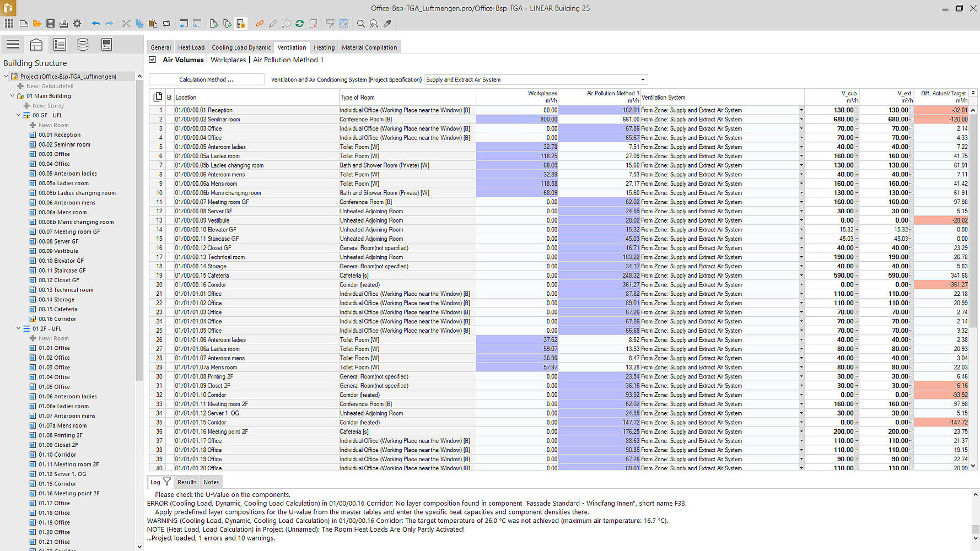Viewport: 980px width, 551px height.
Task: Open project folder icon
Action: coord(37,24)
